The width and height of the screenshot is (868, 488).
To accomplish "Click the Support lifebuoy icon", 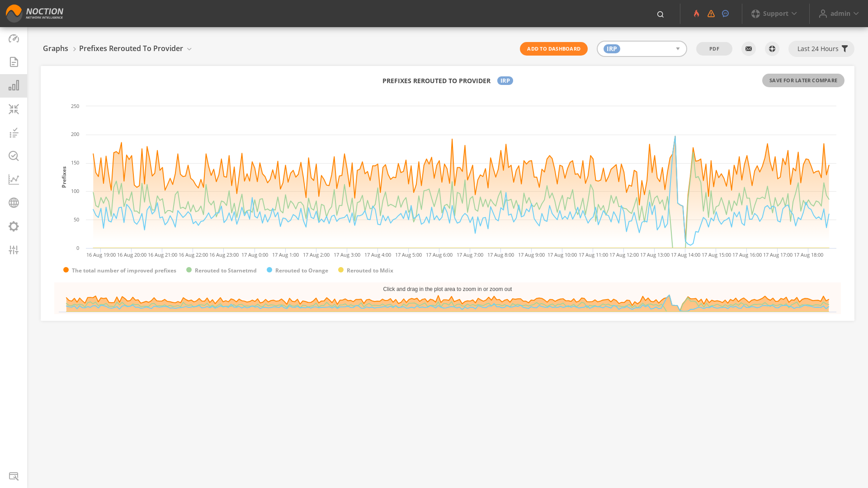I will 755,14.
